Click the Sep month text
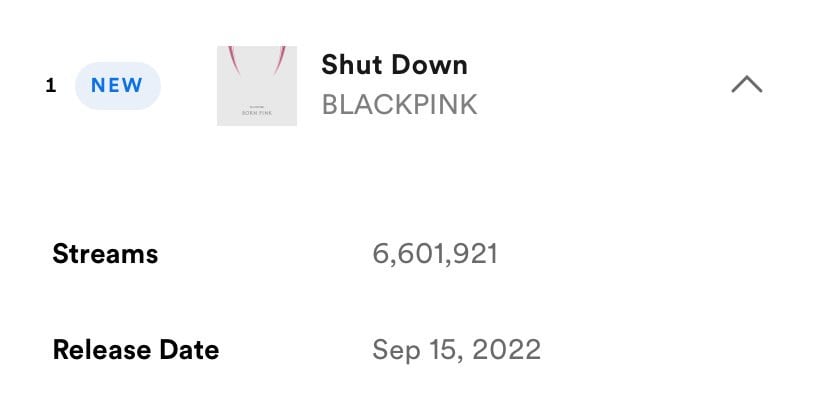827x402 pixels. coord(396,350)
